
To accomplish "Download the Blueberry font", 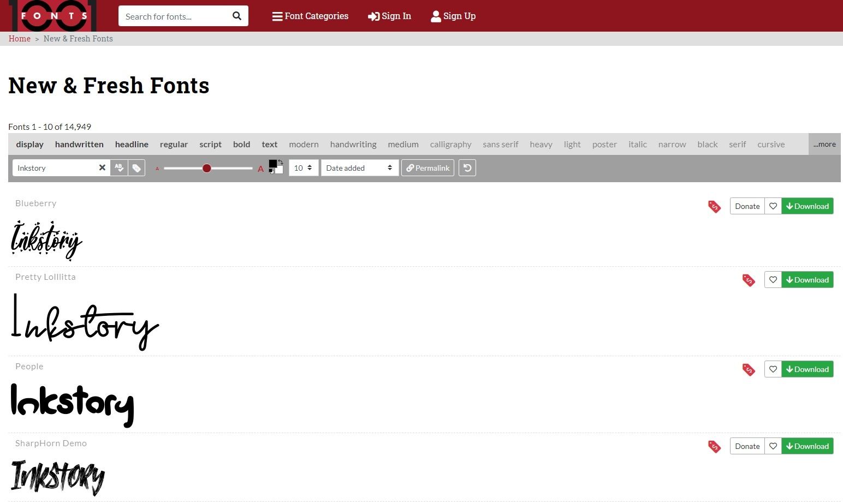I will (x=808, y=206).
